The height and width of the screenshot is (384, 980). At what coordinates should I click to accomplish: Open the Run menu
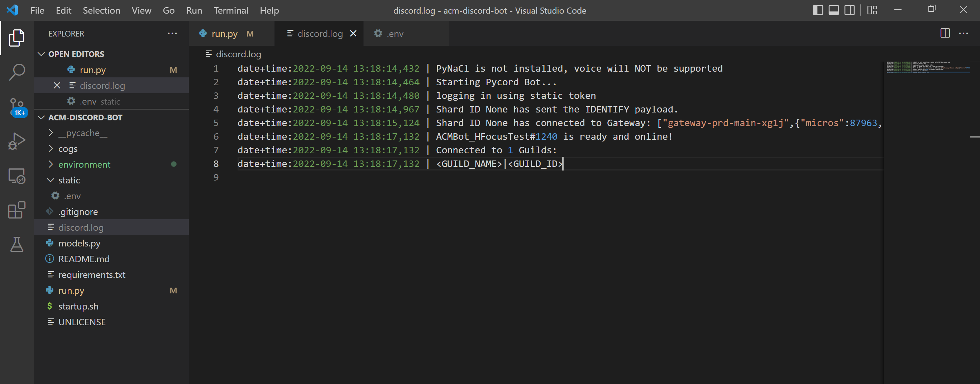click(194, 10)
